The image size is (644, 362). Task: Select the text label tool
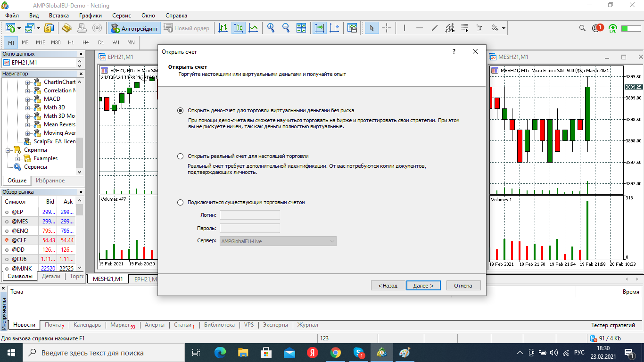(x=480, y=28)
